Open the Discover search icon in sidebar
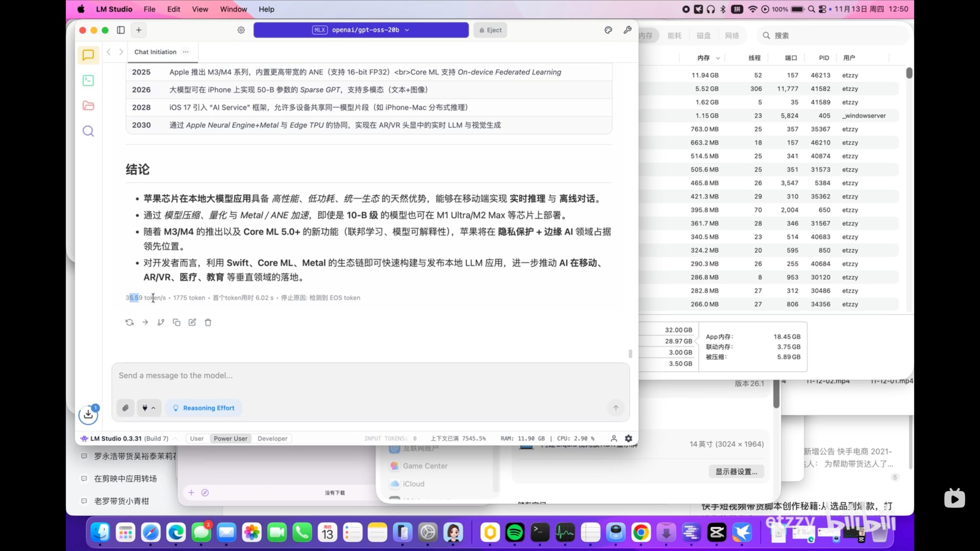 pyautogui.click(x=88, y=131)
